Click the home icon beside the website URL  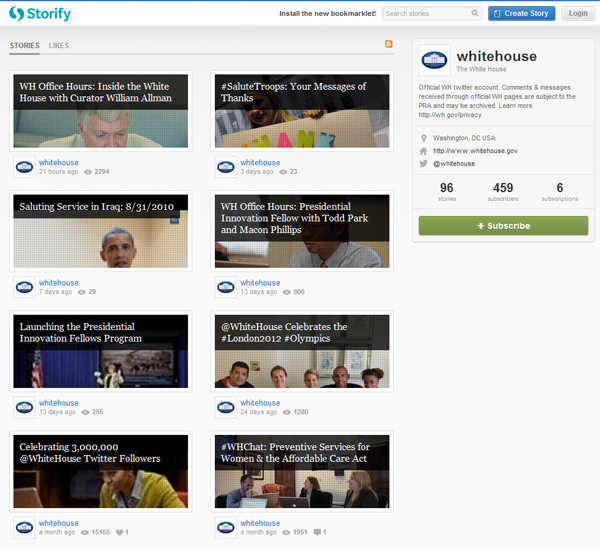pos(424,150)
